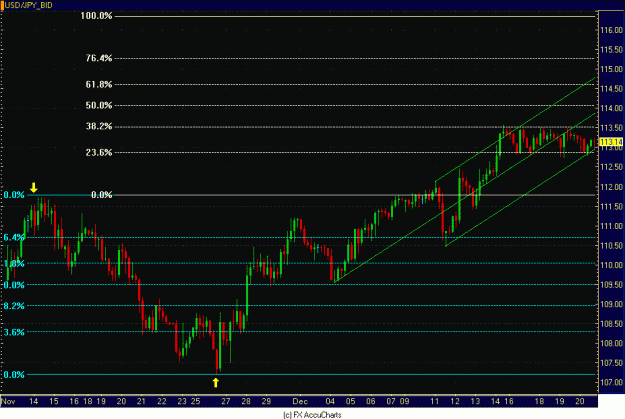The image size is (625, 419).
Task: Click the 116.00 price axis label
Action: (x=611, y=30)
